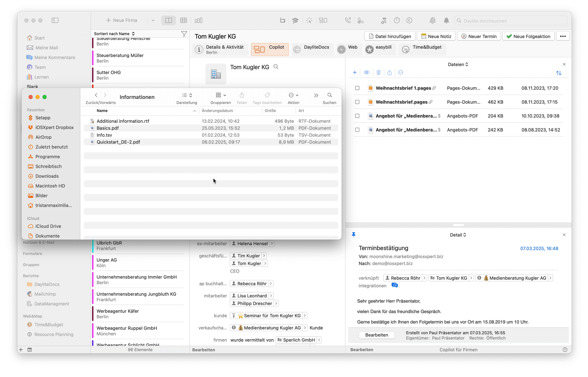Click the euro currency icon
The image size is (588, 377).
coord(409,20)
